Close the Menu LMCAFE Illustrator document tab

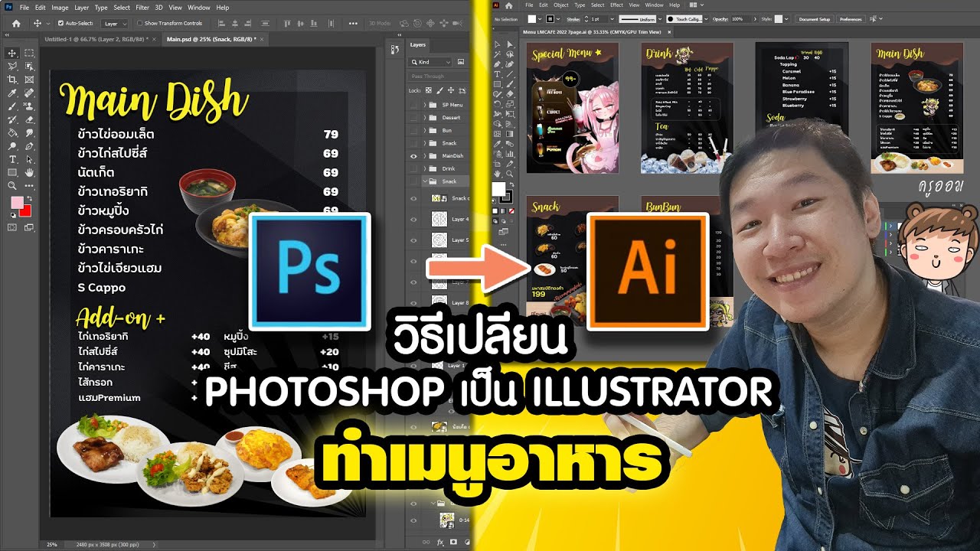tap(669, 31)
